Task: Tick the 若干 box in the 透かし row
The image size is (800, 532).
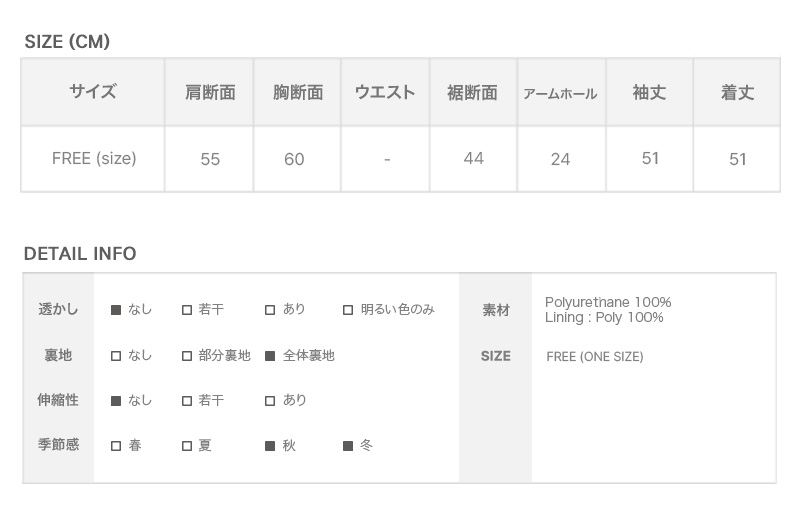Action: point(187,310)
